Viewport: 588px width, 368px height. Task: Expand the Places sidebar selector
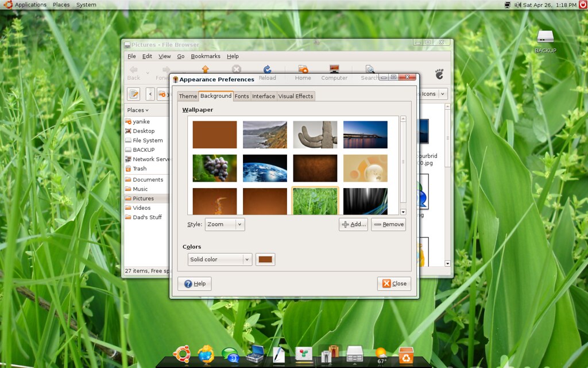point(138,110)
